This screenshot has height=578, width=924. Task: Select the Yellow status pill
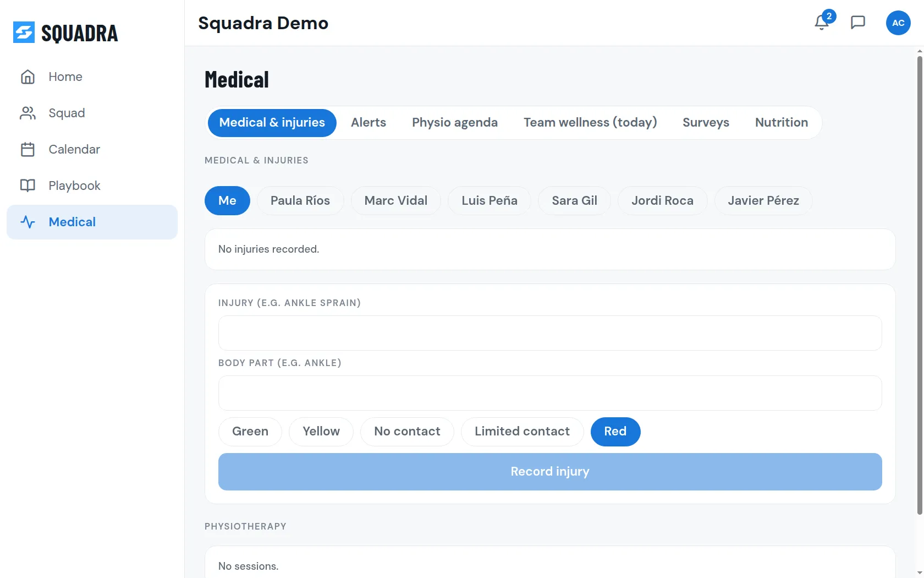click(321, 432)
